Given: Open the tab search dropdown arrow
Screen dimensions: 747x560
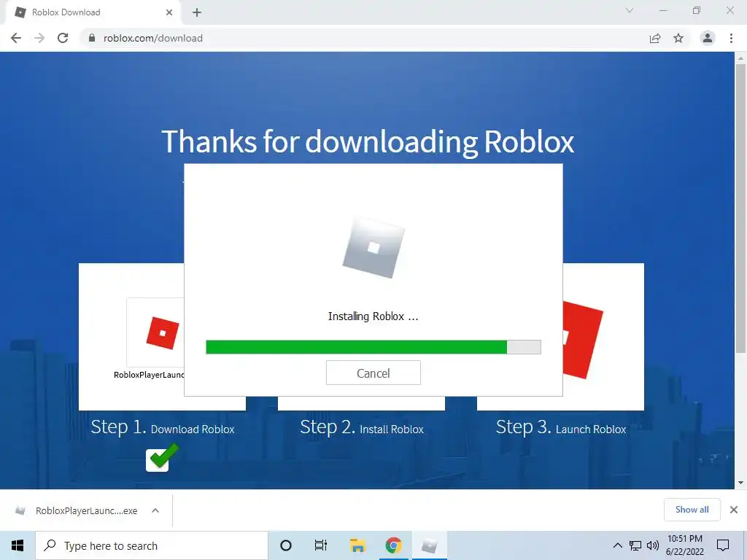Looking at the screenshot, I should pyautogui.click(x=630, y=10).
